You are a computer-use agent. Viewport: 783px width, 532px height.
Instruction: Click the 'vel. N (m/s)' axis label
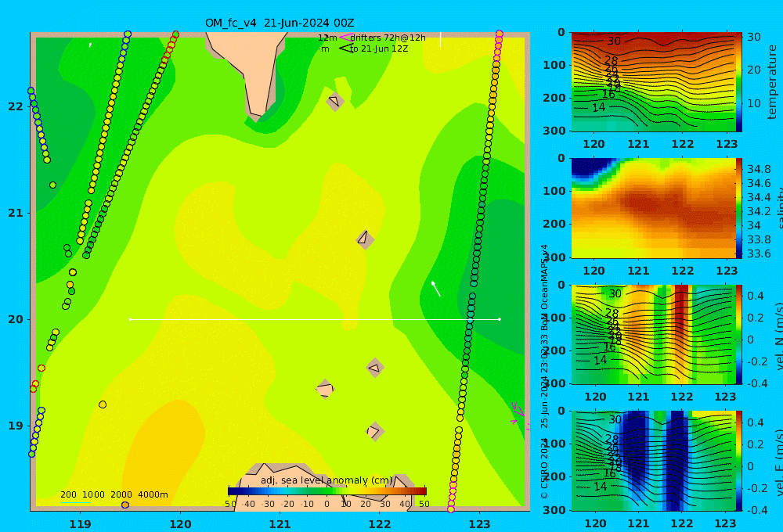point(778,336)
